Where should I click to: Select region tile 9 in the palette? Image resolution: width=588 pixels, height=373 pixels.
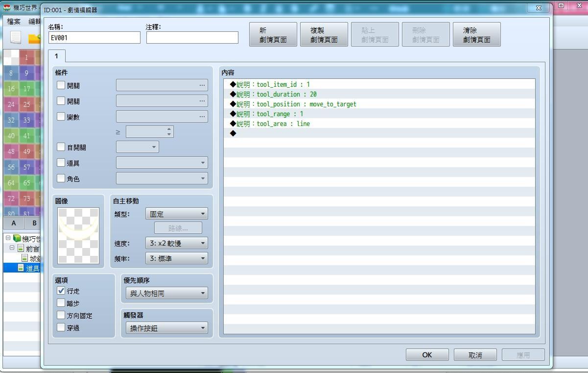pos(27,73)
